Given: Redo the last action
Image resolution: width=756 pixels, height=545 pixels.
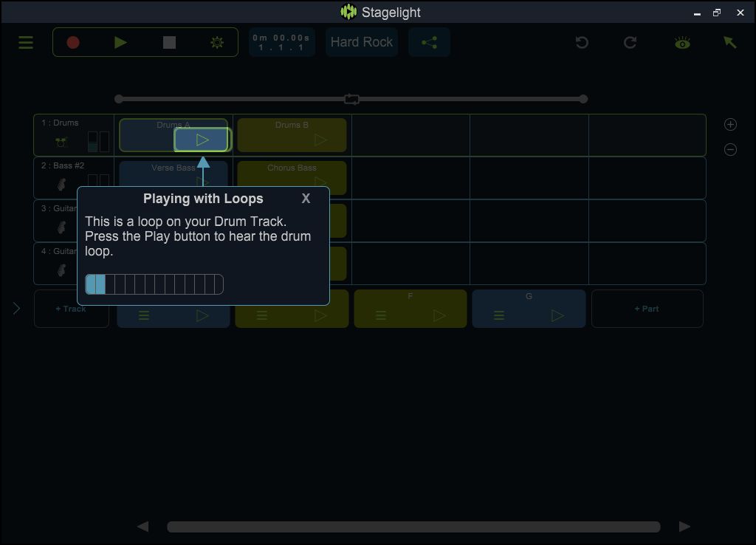Looking at the screenshot, I should [630, 42].
